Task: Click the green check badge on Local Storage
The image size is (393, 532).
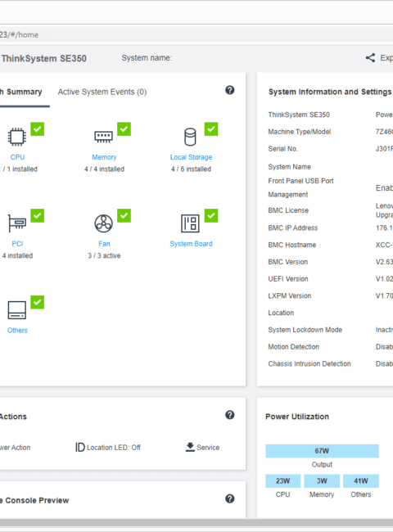Action: [211, 129]
